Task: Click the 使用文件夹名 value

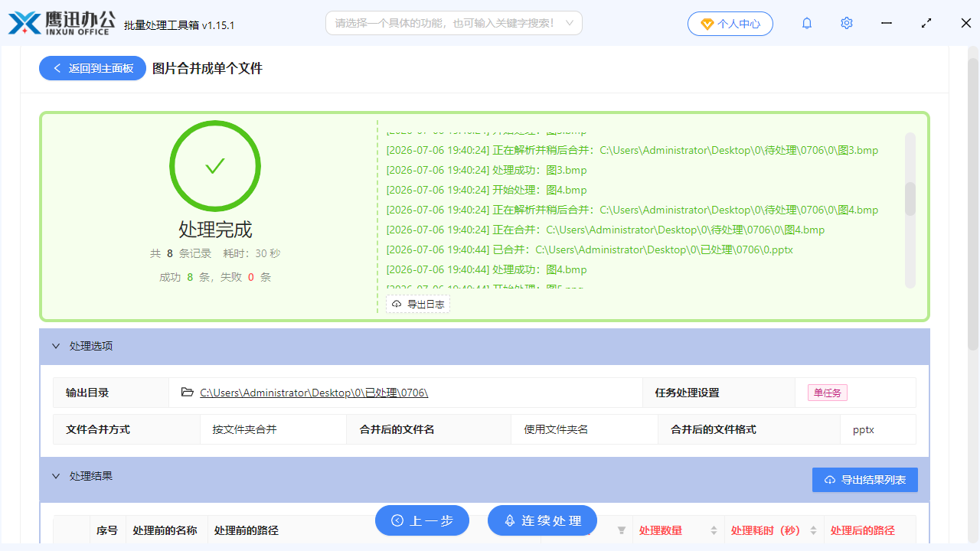Action: coord(556,429)
